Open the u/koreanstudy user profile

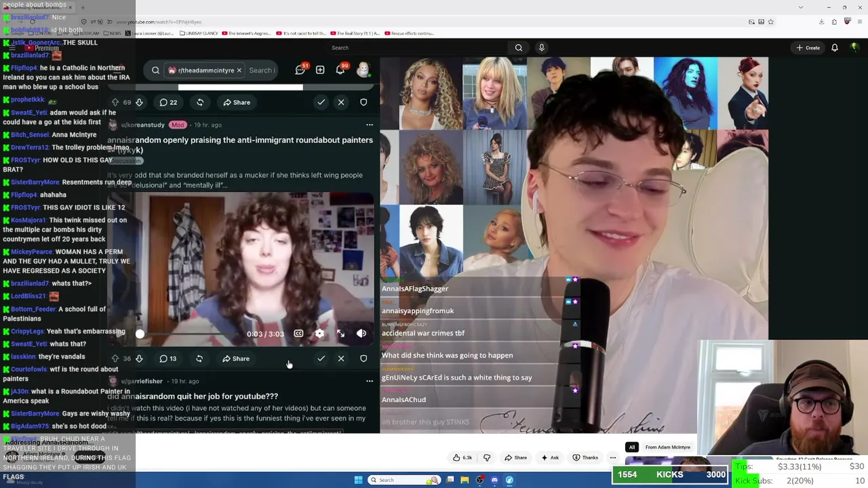click(142, 125)
